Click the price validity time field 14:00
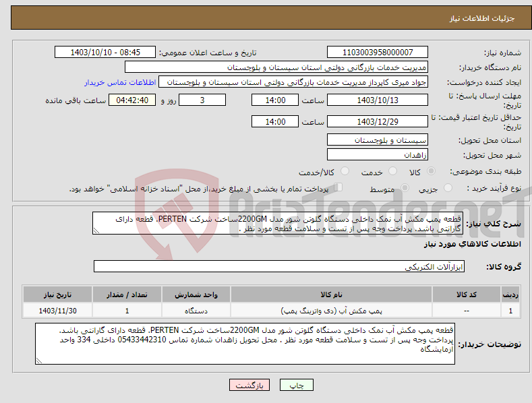Image resolution: width=532 pixels, height=403 pixels. (x=275, y=121)
